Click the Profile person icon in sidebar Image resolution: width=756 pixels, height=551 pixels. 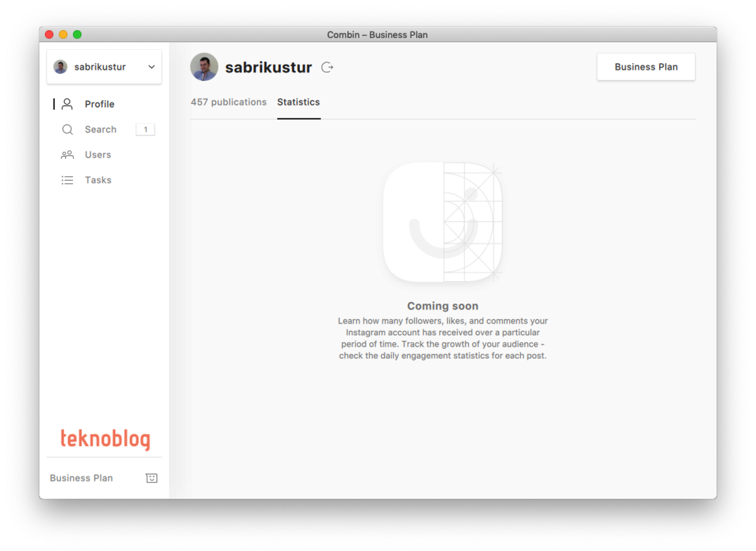[67, 104]
